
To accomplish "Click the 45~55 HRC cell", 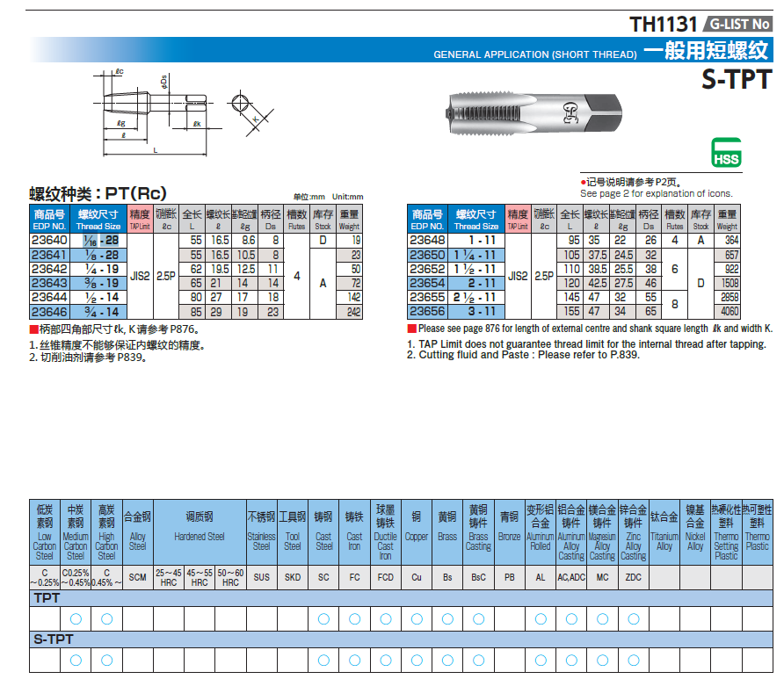I will [200, 578].
